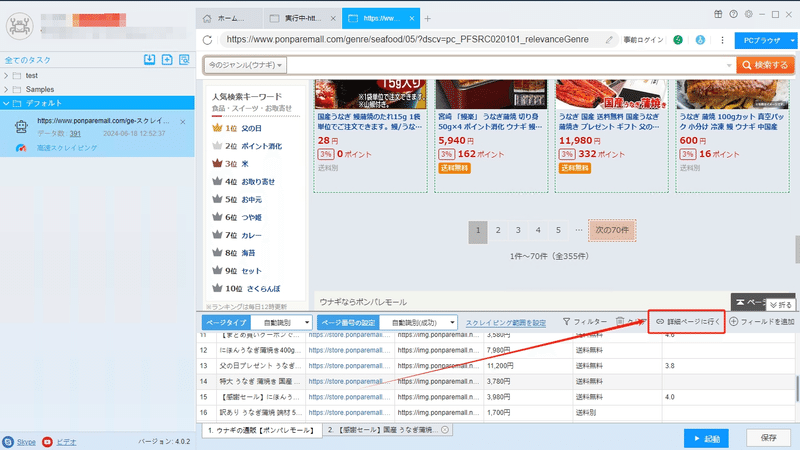Click the 11,200円 price cell in row 13
Screen dimensions: 800x450
pyautogui.click(x=528, y=366)
